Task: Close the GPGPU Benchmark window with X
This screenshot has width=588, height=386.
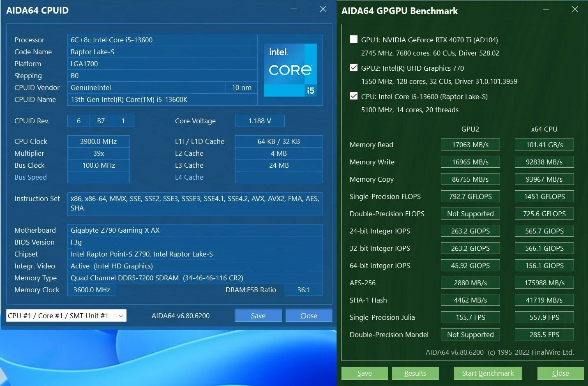Action: click(x=575, y=9)
